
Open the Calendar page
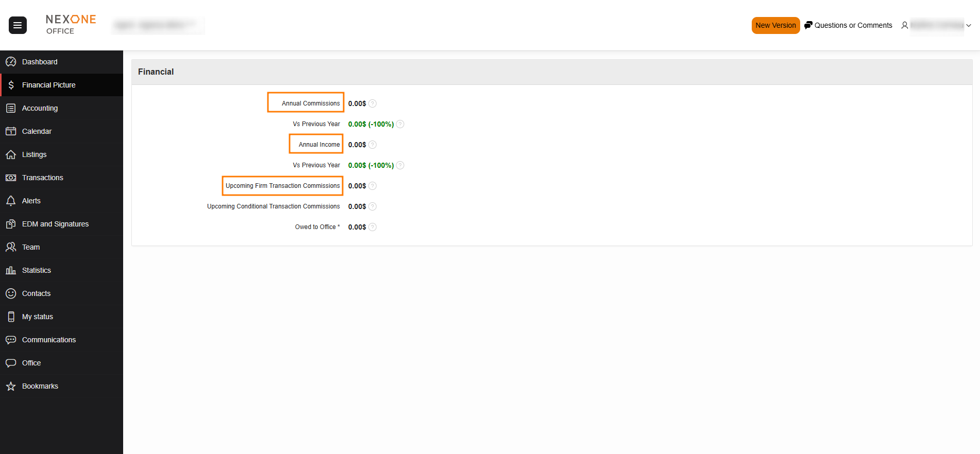37,131
